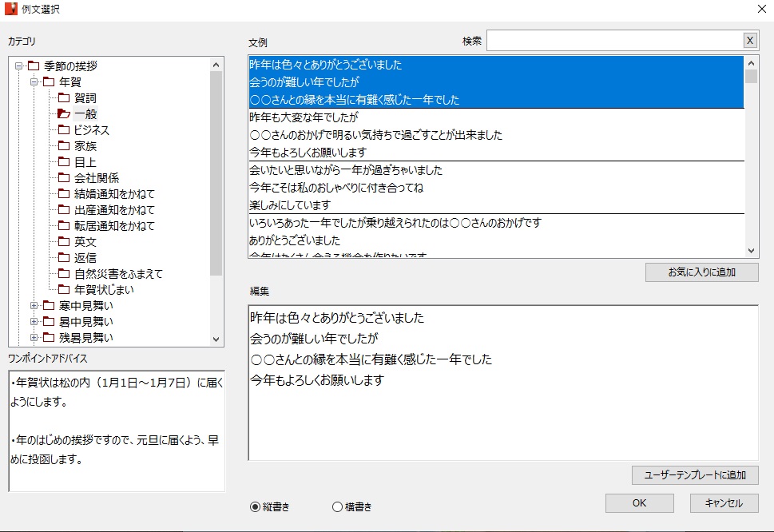Click the folder icon beside 家族
The width and height of the screenshot is (774, 532).
click(64, 146)
